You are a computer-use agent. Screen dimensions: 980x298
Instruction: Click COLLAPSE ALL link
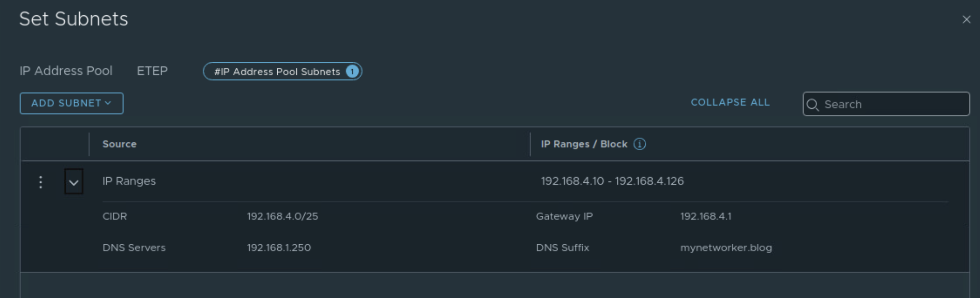tap(730, 102)
